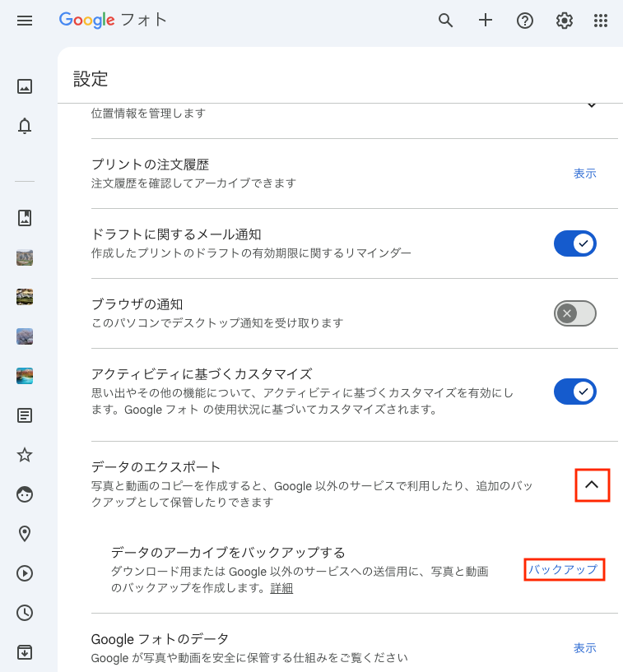The image size is (623, 672).
Task: Click the 設定 page title
Action: [91, 79]
